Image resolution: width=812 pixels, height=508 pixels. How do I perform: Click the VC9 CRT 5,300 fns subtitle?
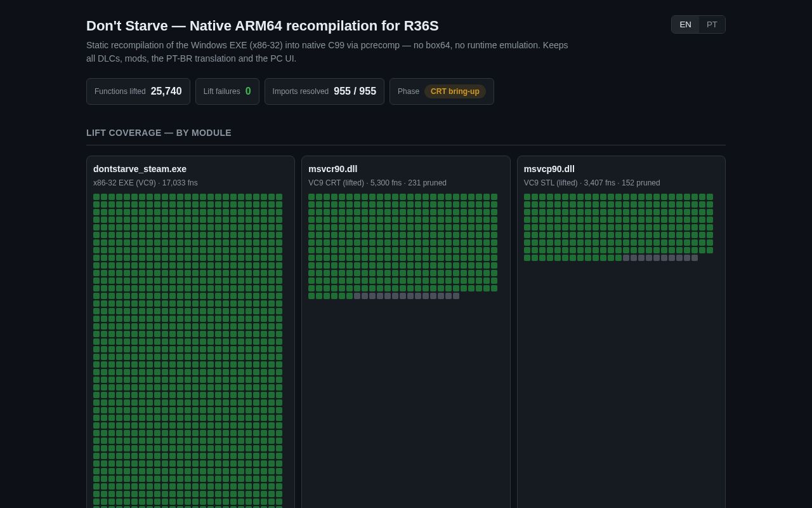pyautogui.click(x=377, y=183)
